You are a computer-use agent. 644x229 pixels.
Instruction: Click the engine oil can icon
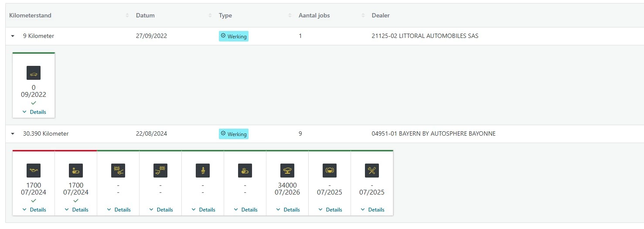tap(34, 171)
